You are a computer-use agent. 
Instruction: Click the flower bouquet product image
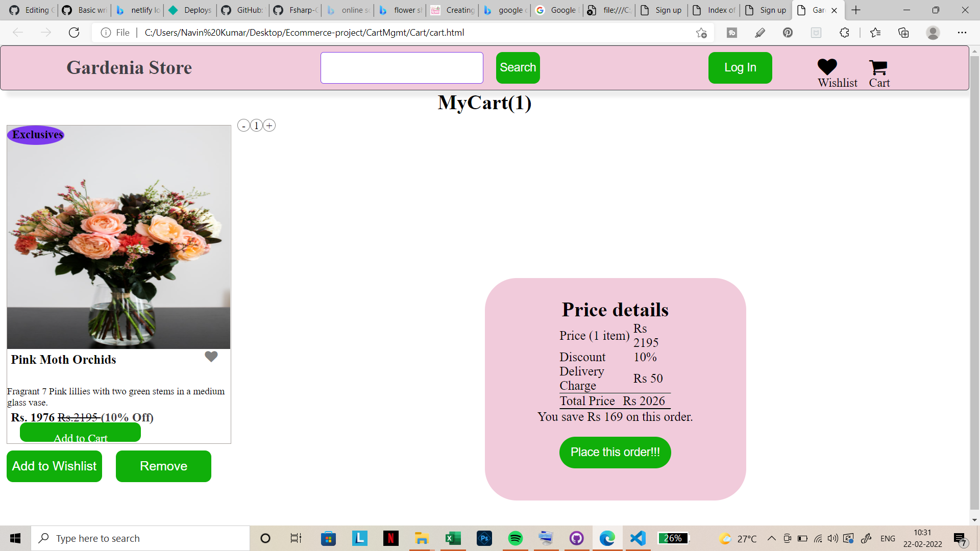point(118,237)
